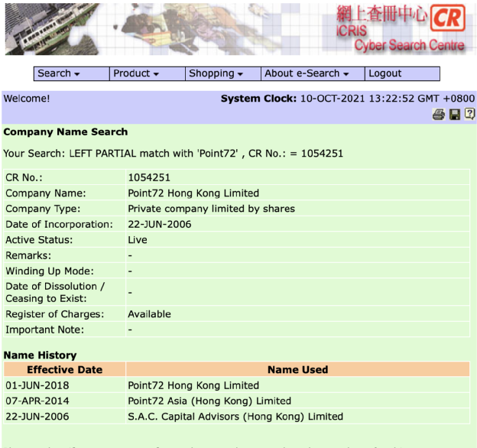Image resolution: width=477 pixels, height=448 pixels.
Task: Click the Effective Date column header
Action: pos(64,369)
